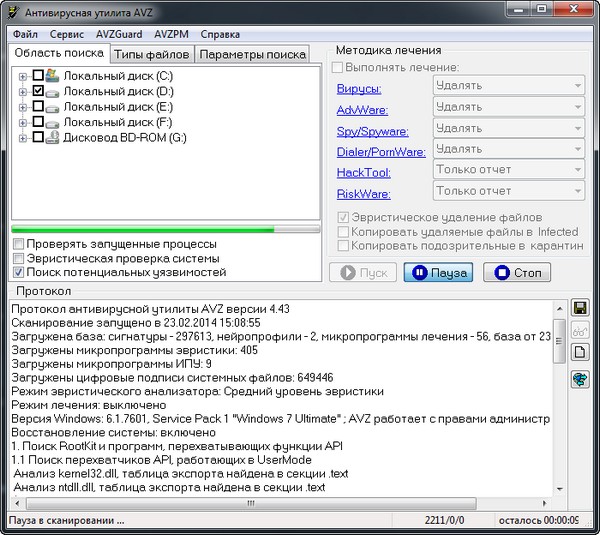Click the globe update icon beside protocol

click(x=579, y=379)
